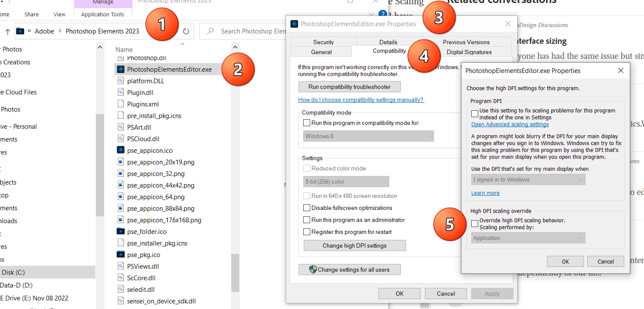This screenshot has height=309, width=644.
Task: Click the file list vertical scrollbar thumb
Action: (x=235, y=273)
